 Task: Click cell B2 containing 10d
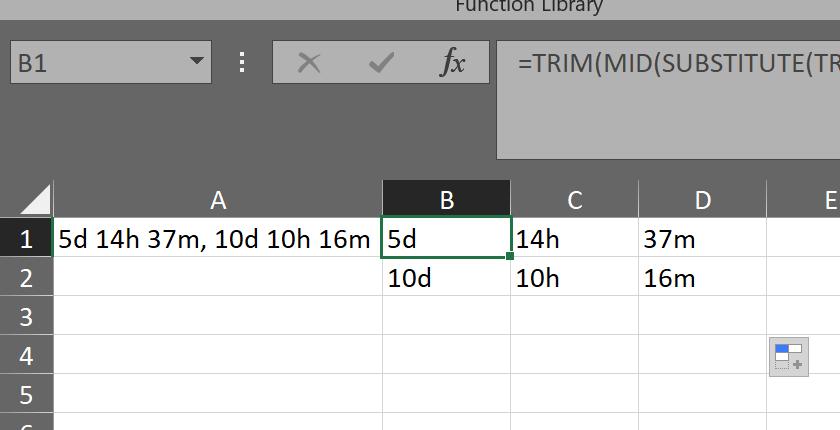(x=446, y=278)
